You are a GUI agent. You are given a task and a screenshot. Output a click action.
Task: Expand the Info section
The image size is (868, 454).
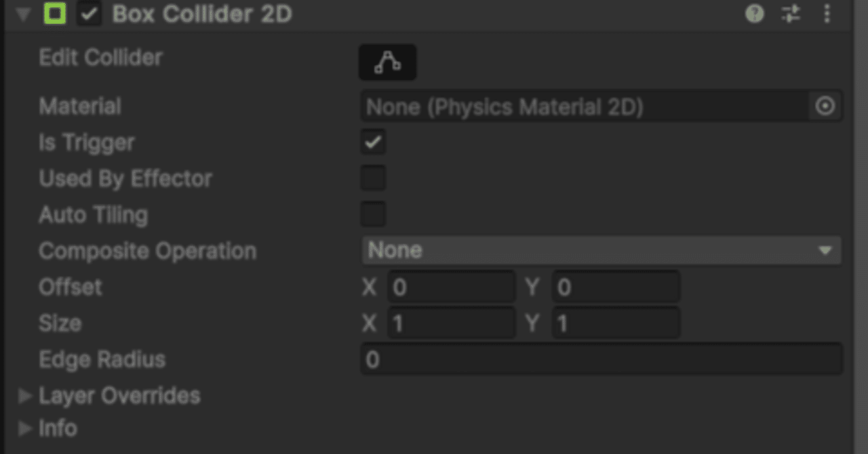[26, 428]
